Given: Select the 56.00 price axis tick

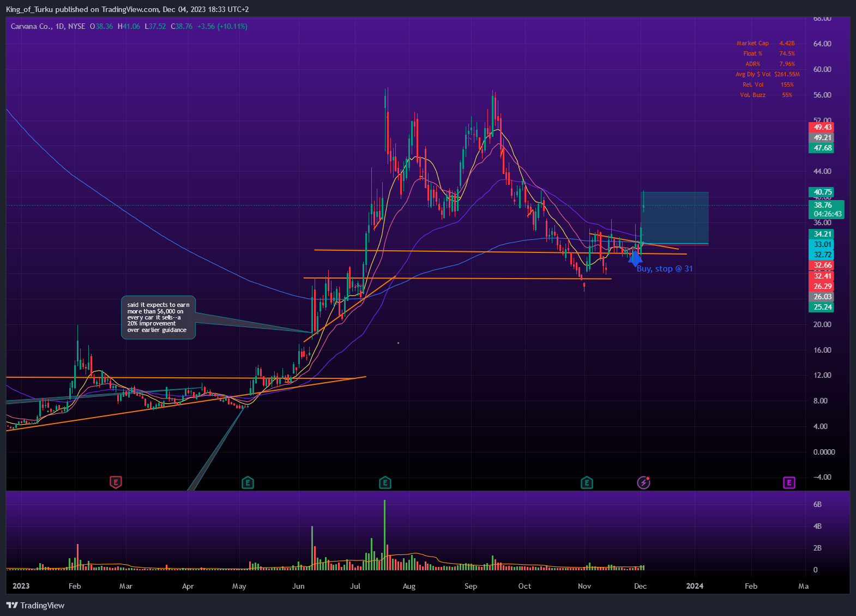Looking at the screenshot, I should [x=822, y=95].
